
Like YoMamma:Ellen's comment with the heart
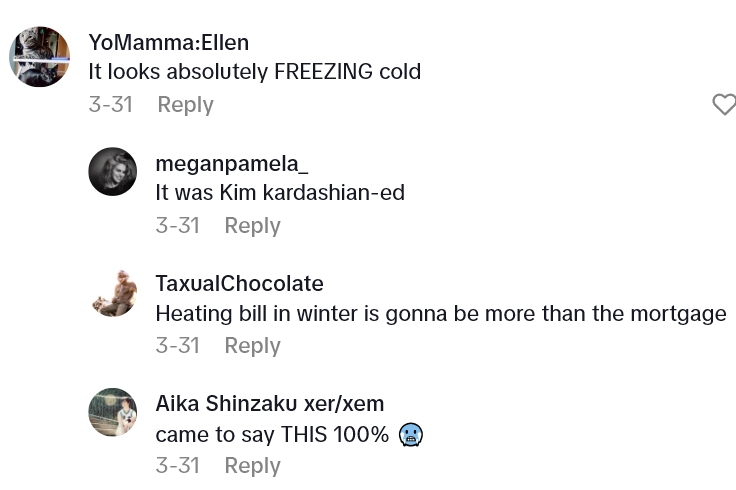coord(723,104)
